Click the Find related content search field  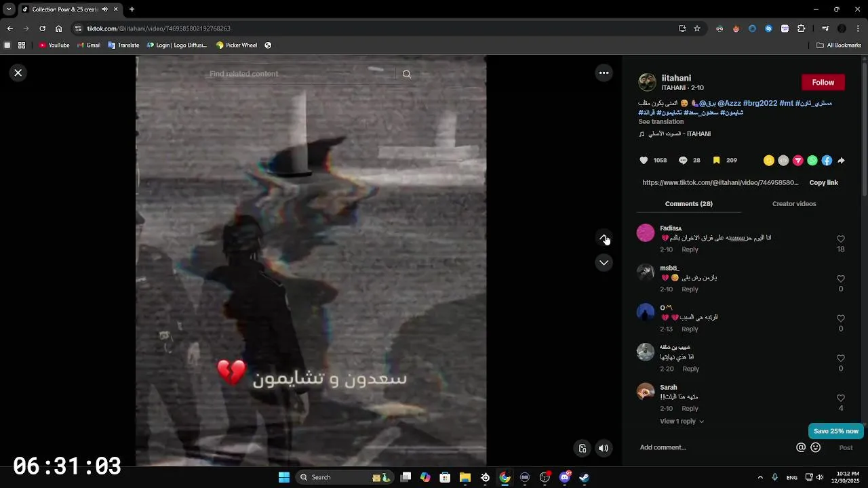[x=301, y=74]
